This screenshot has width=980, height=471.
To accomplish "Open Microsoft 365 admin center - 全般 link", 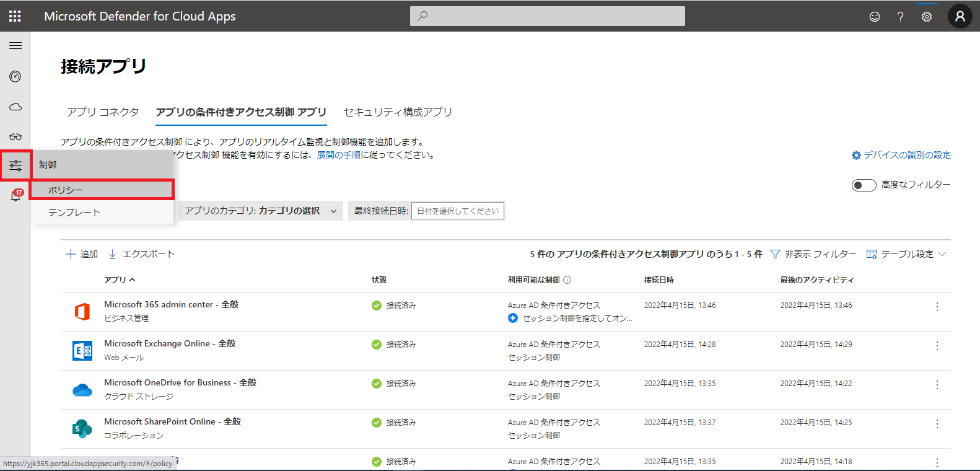I will (171, 304).
